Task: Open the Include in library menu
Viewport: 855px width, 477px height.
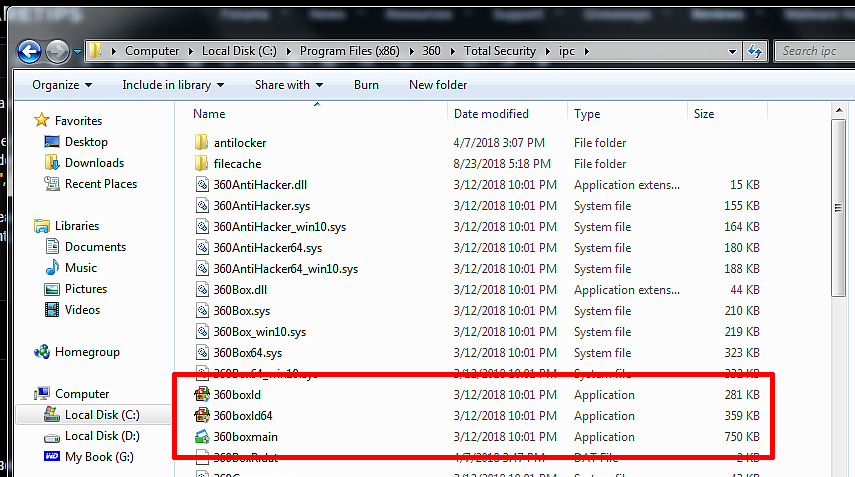Action: coord(173,85)
